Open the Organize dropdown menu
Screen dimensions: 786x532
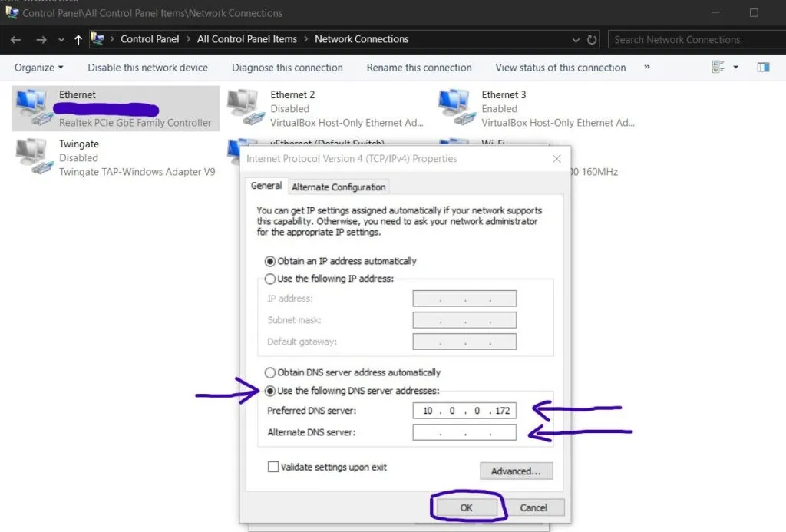pos(37,67)
